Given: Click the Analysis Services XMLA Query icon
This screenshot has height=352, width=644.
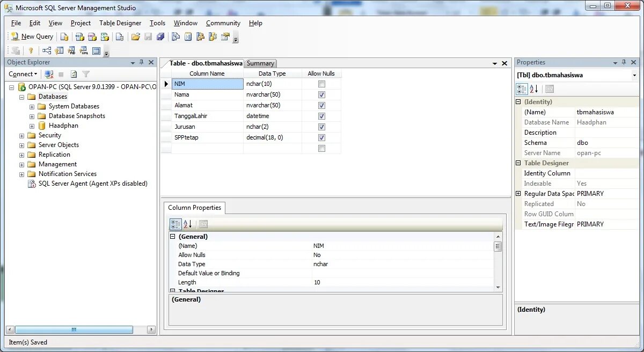Looking at the screenshot, I should [105, 36].
